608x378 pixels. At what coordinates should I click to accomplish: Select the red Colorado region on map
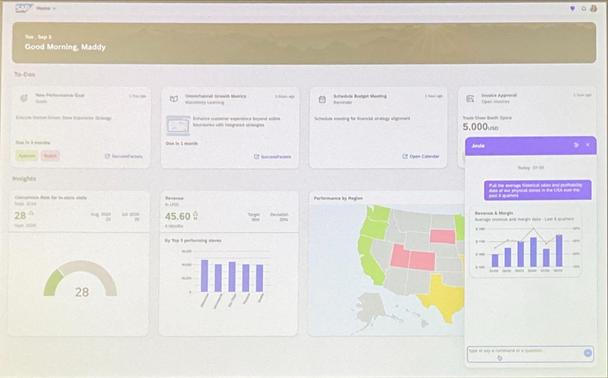click(x=423, y=260)
